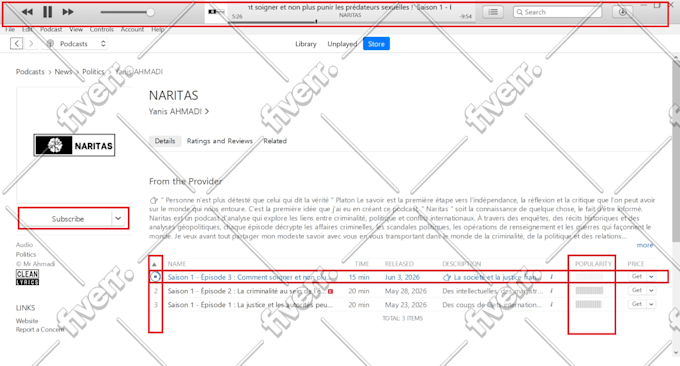Image resolution: width=680 pixels, height=366 pixels.
Task: Select Saison 1 - Épisode 3 title
Action: click(247, 277)
